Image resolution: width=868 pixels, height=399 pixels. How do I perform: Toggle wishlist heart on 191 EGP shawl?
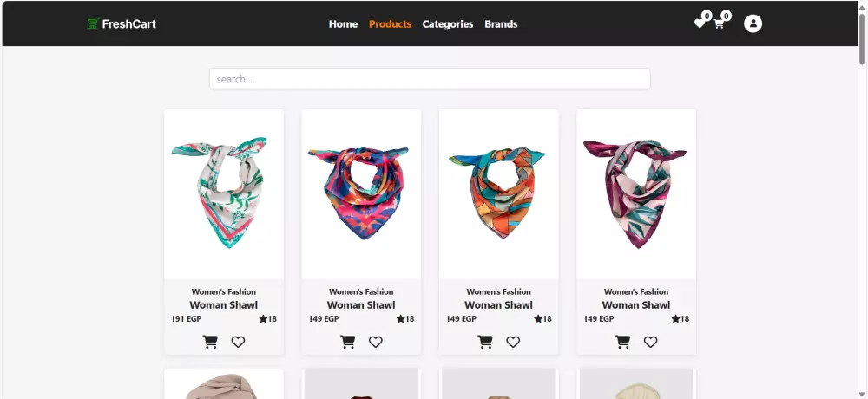(238, 342)
